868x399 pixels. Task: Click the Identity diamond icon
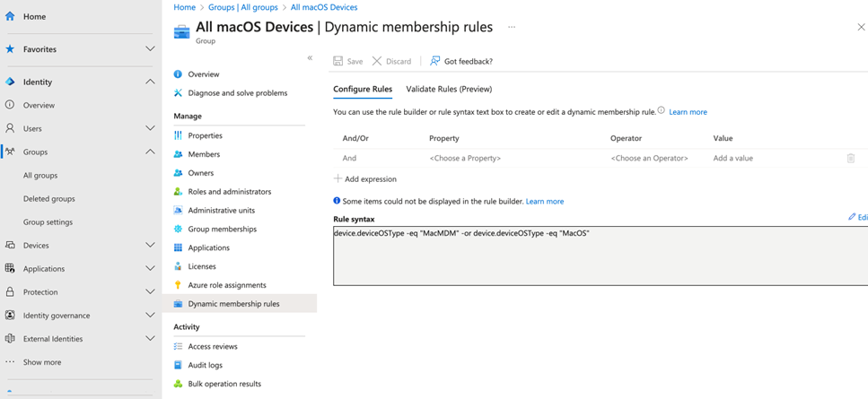point(10,82)
